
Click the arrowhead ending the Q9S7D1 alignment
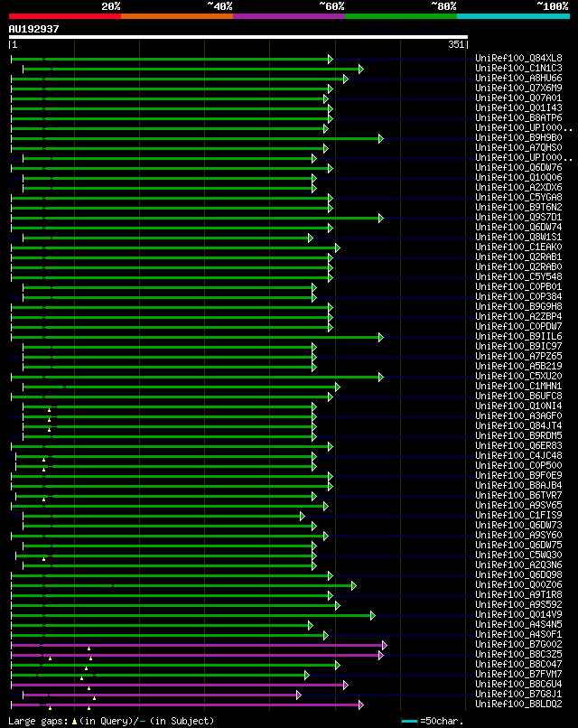pos(381,219)
